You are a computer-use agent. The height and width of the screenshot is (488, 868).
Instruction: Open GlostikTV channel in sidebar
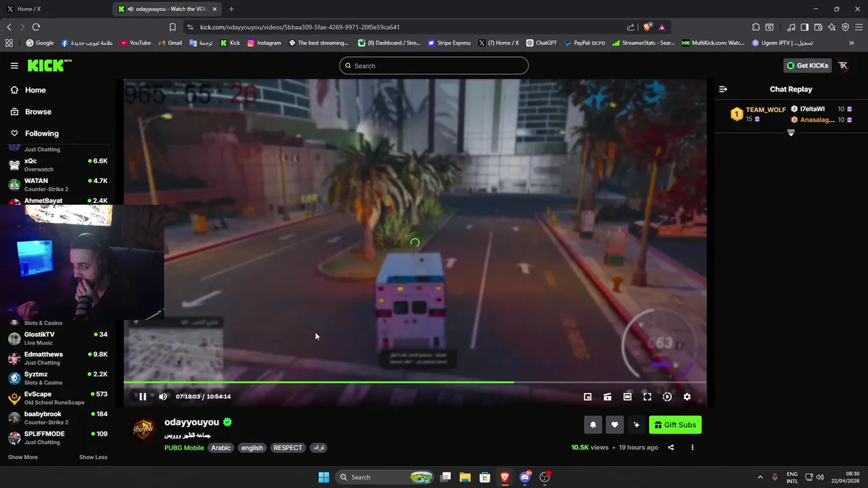click(x=57, y=338)
